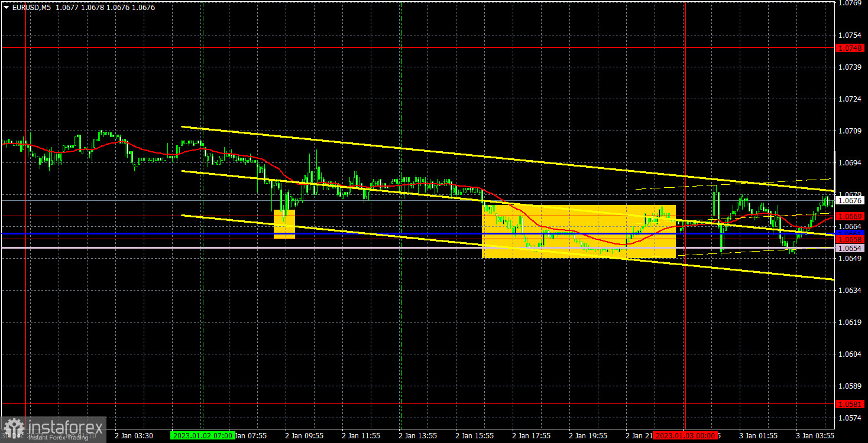
Task: Click the red 1.0669 moving average price label
Action: point(850,217)
